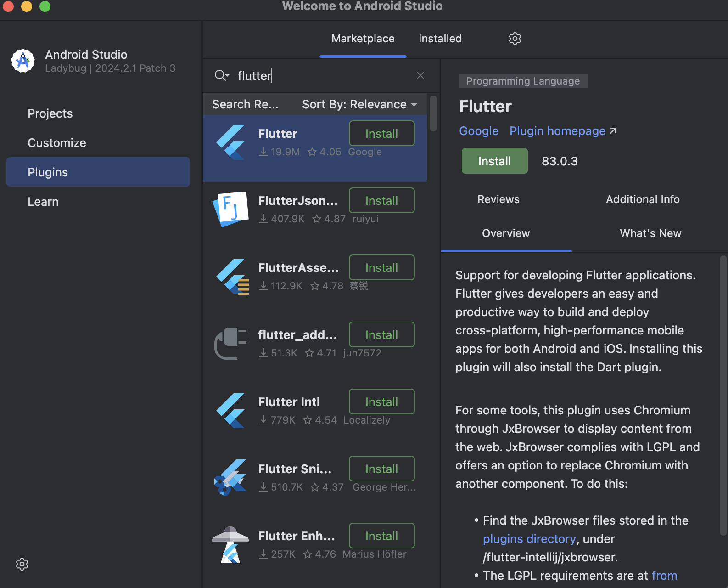Image resolution: width=728 pixels, height=588 pixels.
Task: Click the search magnifier history icon
Action: (x=222, y=75)
